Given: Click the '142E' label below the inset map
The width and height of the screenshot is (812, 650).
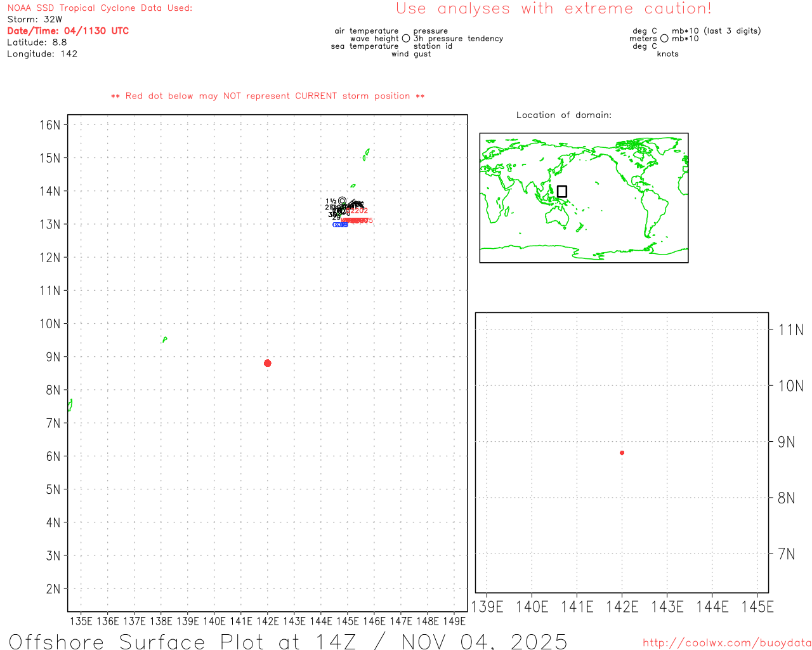Looking at the screenshot, I should (622, 607).
